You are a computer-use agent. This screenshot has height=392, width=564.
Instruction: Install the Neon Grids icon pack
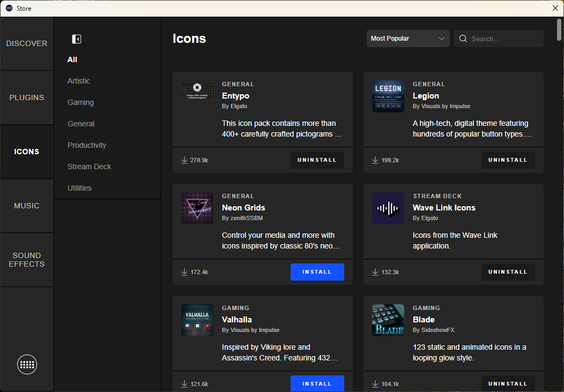[317, 272]
